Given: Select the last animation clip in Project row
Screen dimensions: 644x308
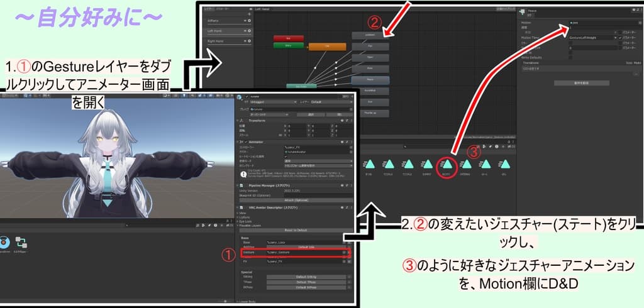Looking at the screenshot, I should (505, 164).
